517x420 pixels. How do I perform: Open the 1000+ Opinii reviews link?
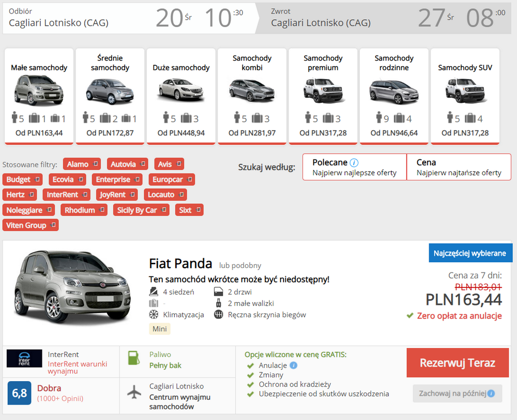(60, 399)
